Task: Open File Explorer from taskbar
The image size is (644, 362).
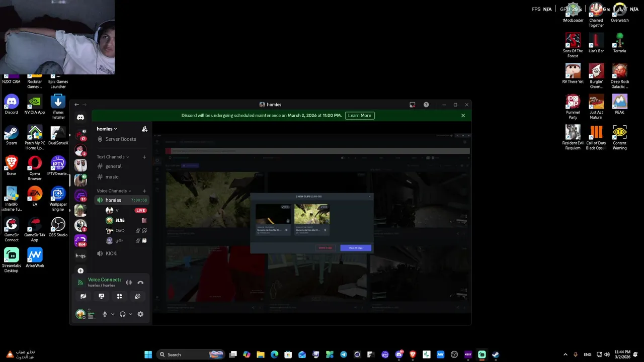Action: (260, 354)
